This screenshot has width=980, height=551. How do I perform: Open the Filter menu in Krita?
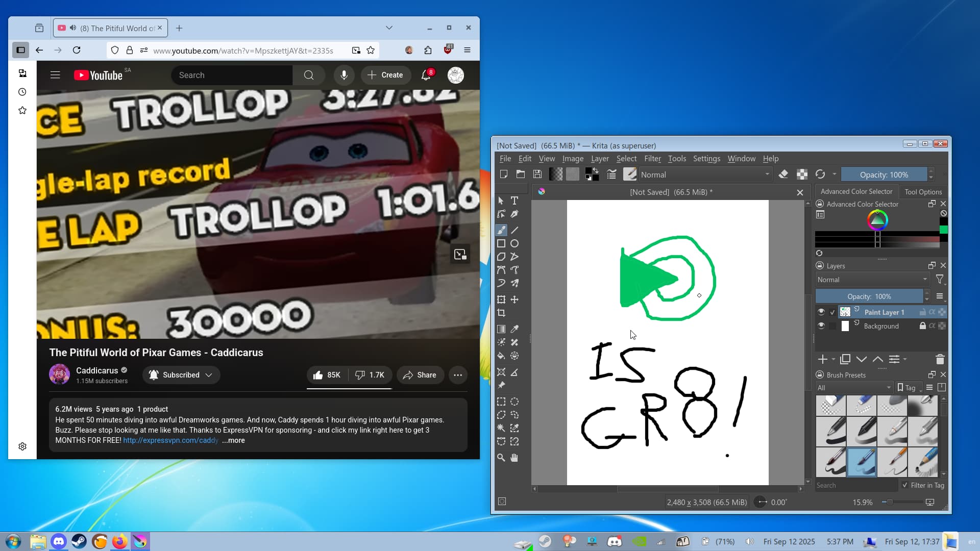(652, 159)
